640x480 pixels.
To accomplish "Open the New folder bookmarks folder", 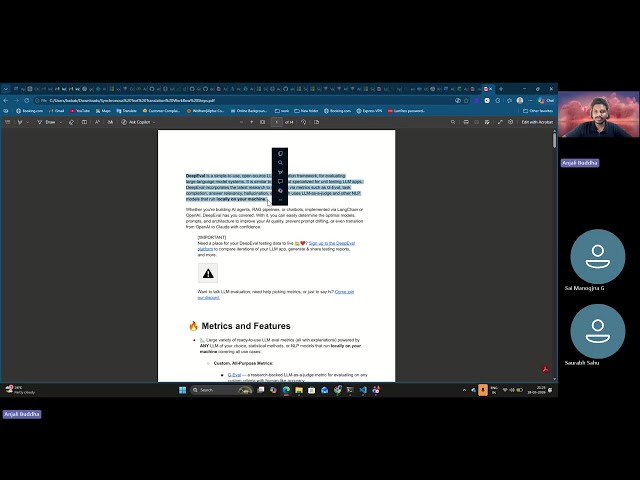I will coord(306,111).
